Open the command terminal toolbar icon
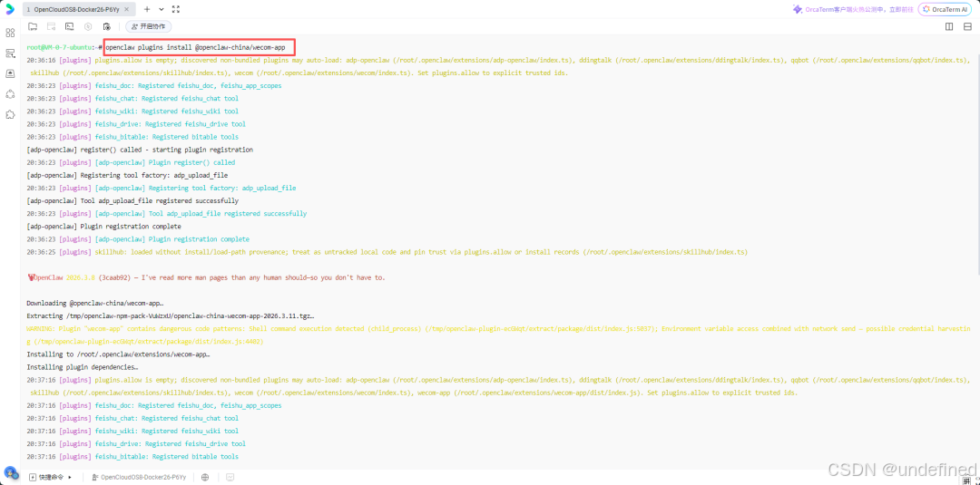The image size is (980, 485). [69, 26]
